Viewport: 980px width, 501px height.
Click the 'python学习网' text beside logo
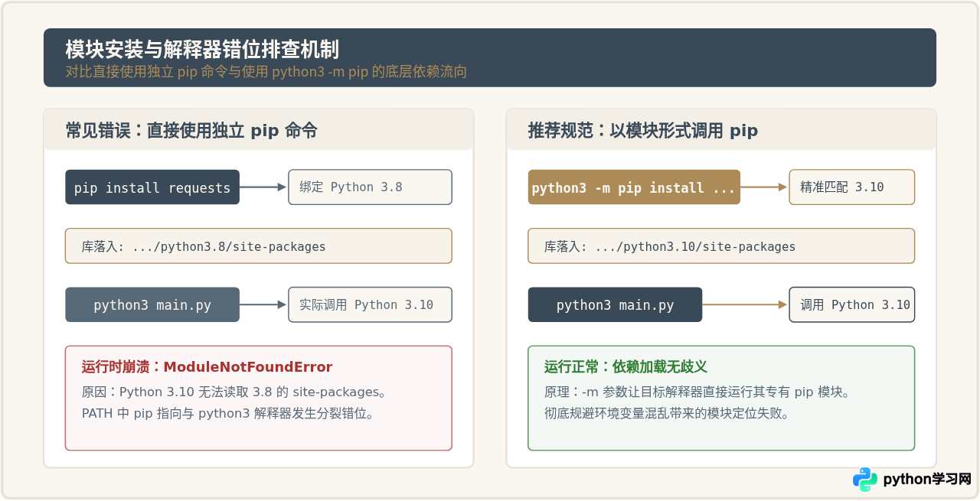(x=927, y=480)
